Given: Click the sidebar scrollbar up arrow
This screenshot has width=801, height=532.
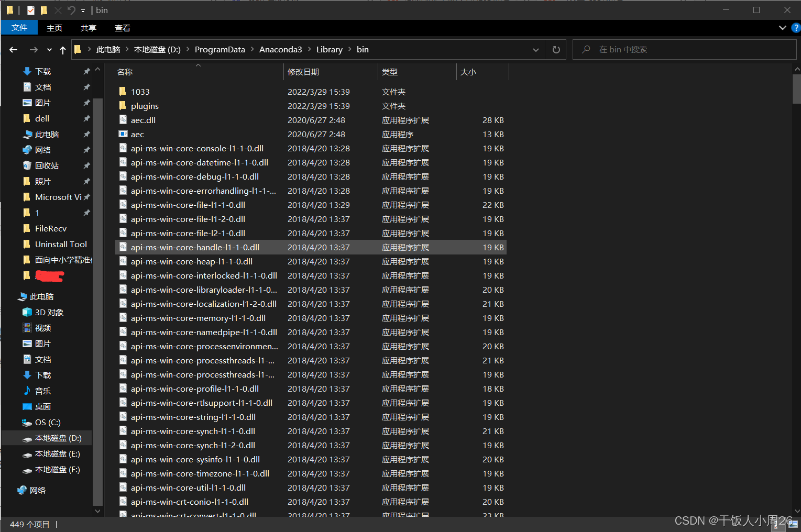Looking at the screenshot, I should click(x=97, y=69).
